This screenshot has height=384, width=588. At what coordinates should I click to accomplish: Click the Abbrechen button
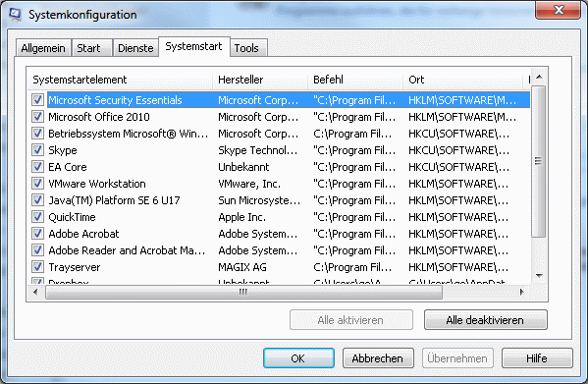tap(378, 358)
